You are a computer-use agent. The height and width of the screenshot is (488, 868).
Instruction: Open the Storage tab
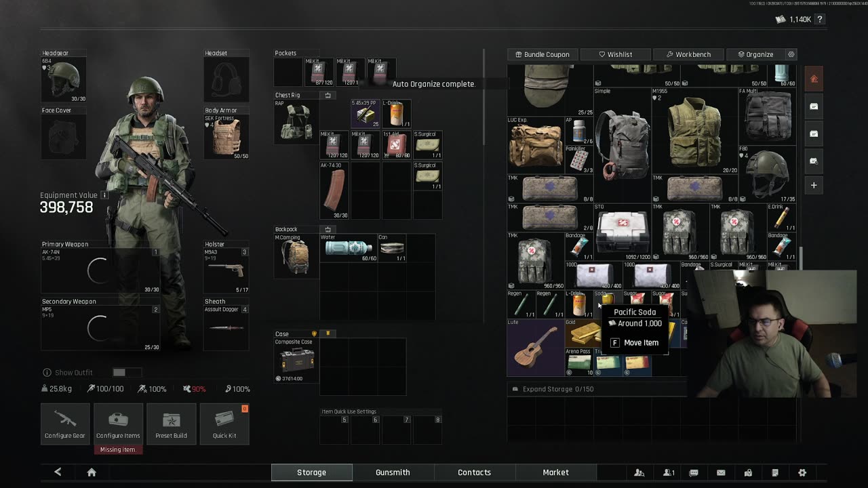click(x=311, y=472)
